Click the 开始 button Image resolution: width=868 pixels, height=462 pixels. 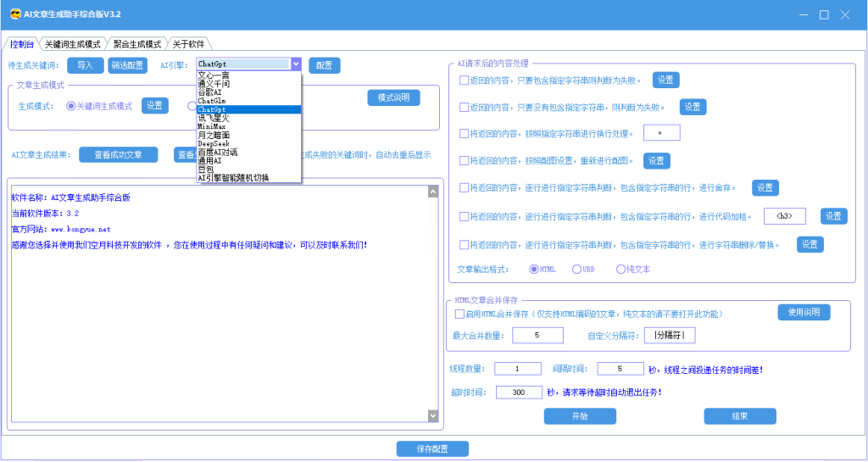(x=580, y=416)
